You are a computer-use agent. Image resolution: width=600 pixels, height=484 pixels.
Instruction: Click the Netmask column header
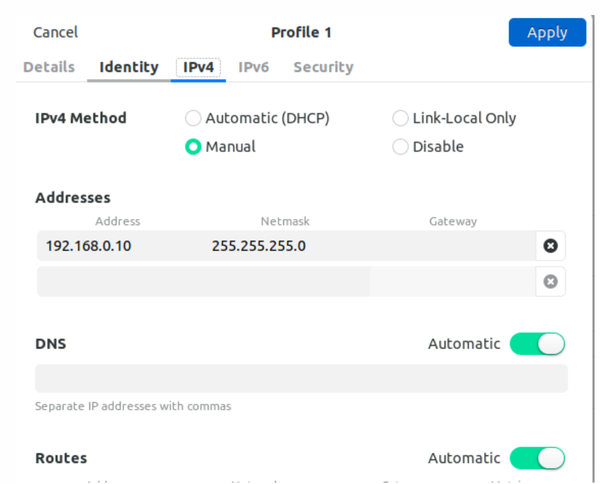tap(285, 221)
